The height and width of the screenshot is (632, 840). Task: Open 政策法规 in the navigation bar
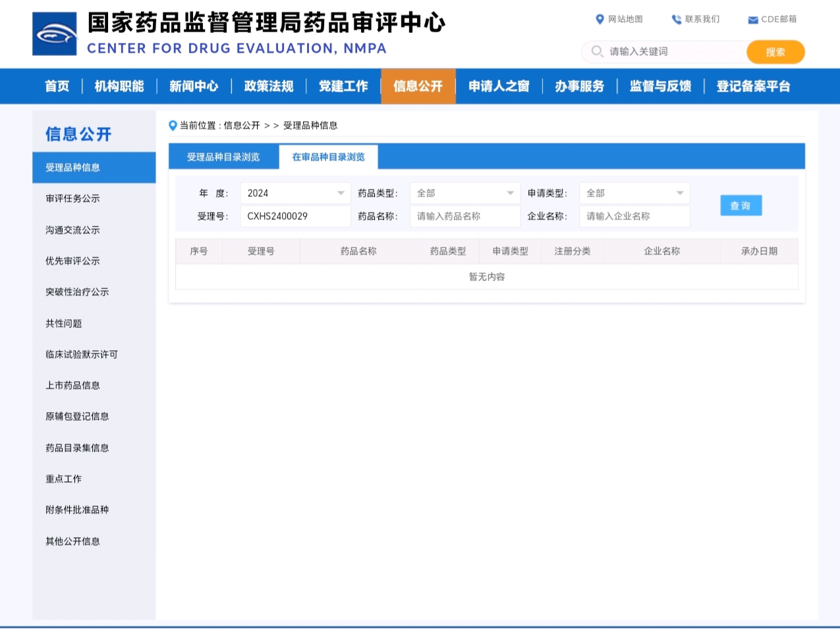(268, 86)
